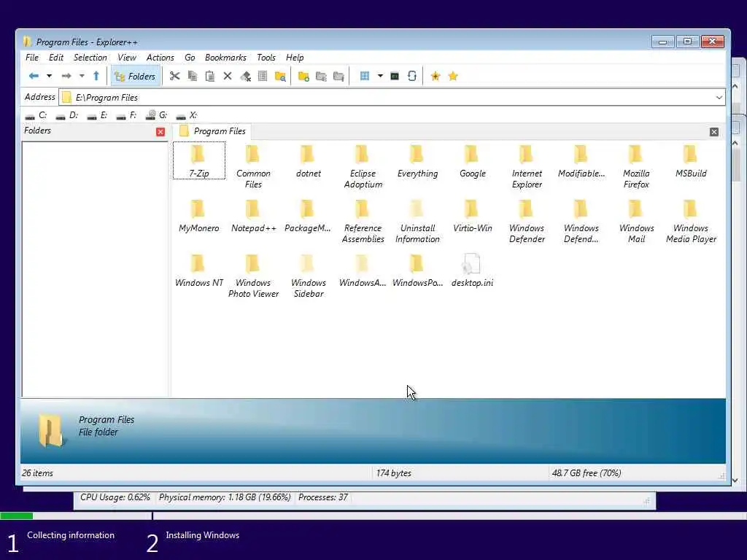Cut selection with the scissors icon
The image size is (747, 560).
pyautogui.click(x=175, y=76)
